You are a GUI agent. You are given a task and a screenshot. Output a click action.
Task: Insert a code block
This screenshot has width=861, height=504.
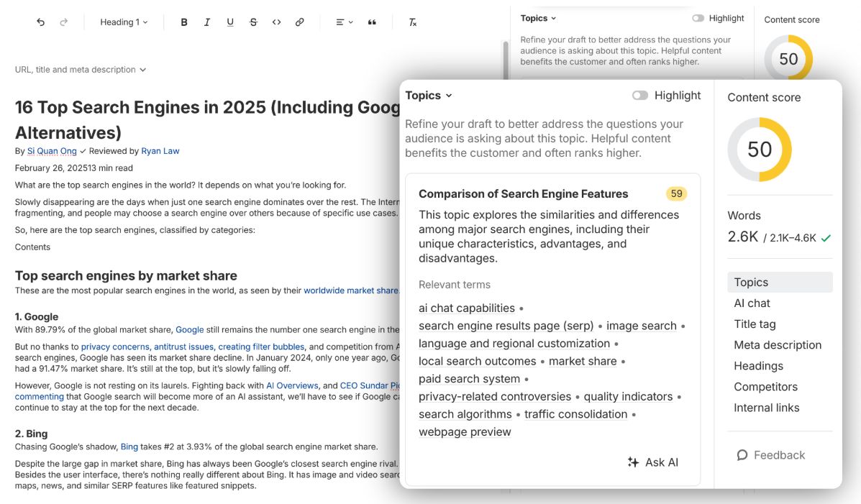pyautogui.click(x=276, y=22)
